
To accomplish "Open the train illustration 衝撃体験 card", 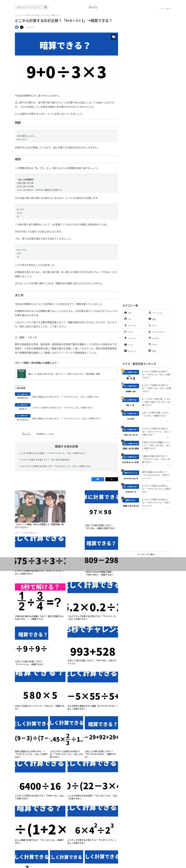I will click(40, 510).
